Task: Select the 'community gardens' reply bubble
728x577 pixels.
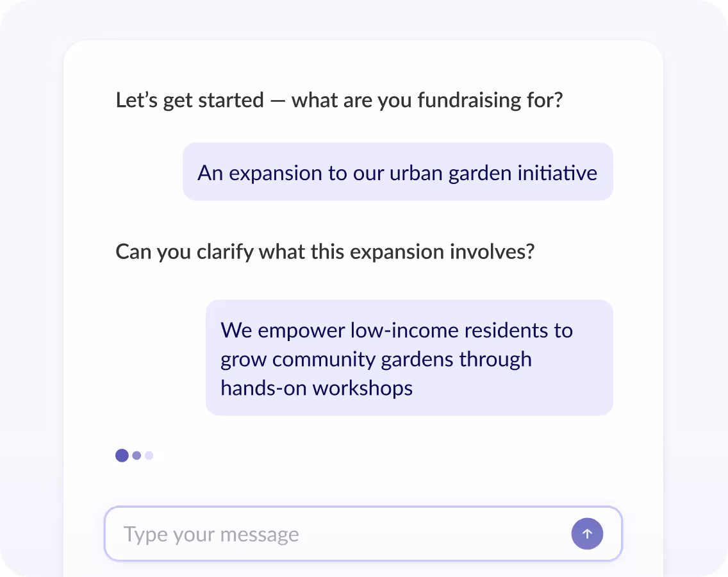Action: pos(409,358)
